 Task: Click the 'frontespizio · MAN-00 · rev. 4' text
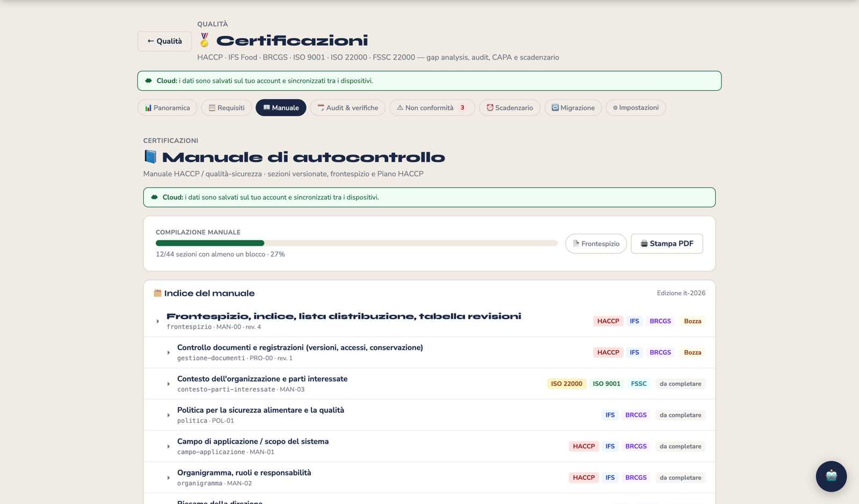214,327
